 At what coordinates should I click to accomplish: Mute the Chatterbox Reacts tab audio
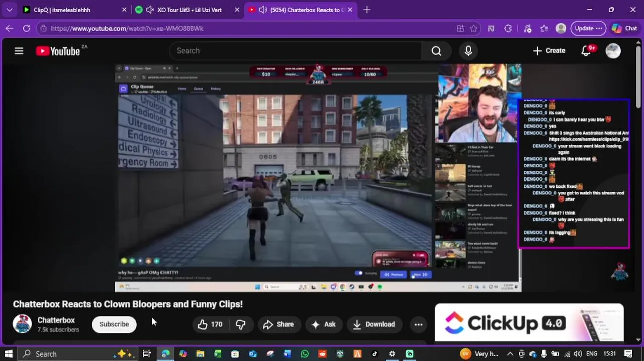pyautogui.click(x=263, y=10)
